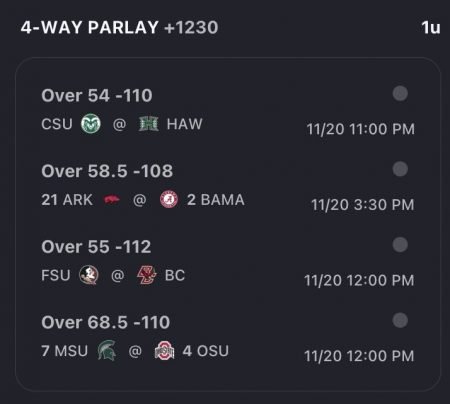Click the 11/20 3:30 PM game time

(x=363, y=205)
